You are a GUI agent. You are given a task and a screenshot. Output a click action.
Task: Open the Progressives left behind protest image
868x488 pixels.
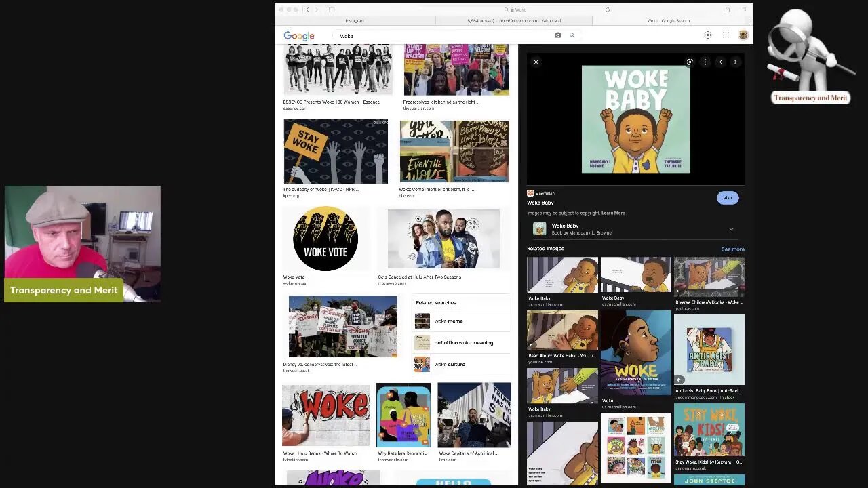pos(456,69)
